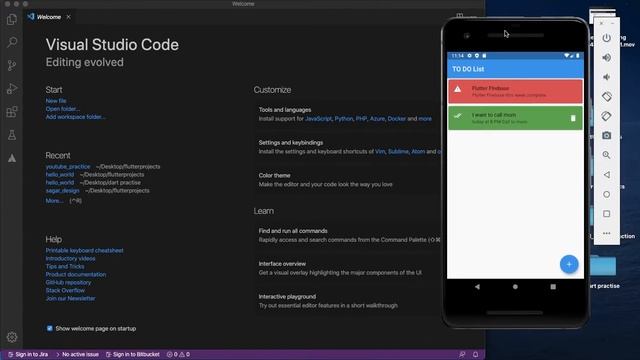Install PHP language support link
The image size is (640, 360).
point(361,119)
